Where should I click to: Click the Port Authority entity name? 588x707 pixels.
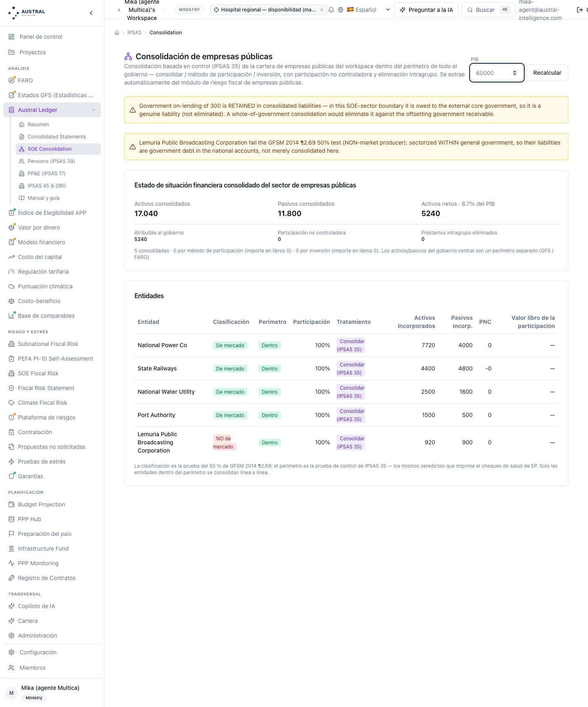[156, 415]
